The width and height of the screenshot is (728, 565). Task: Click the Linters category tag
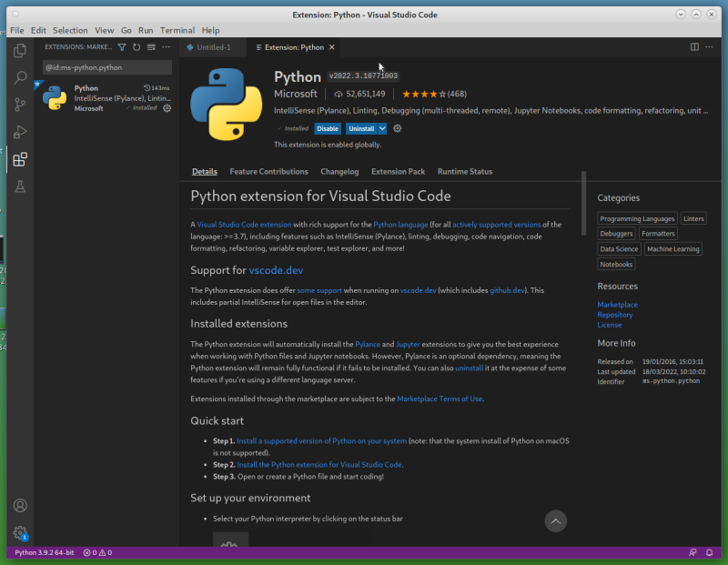point(693,218)
